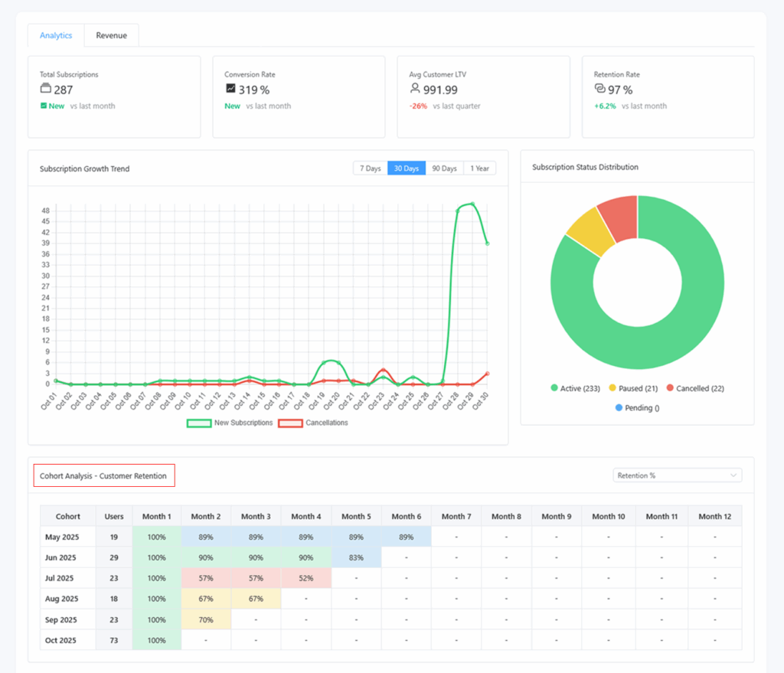Toggle Pending status legend item
Image resolution: width=784 pixels, height=673 pixels.
[x=637, y=408]
